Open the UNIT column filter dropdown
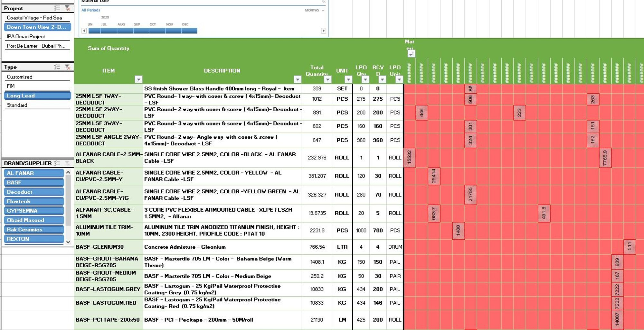This screenshot has width=644, height=330. pyautogui.click(x=348, y=79)
